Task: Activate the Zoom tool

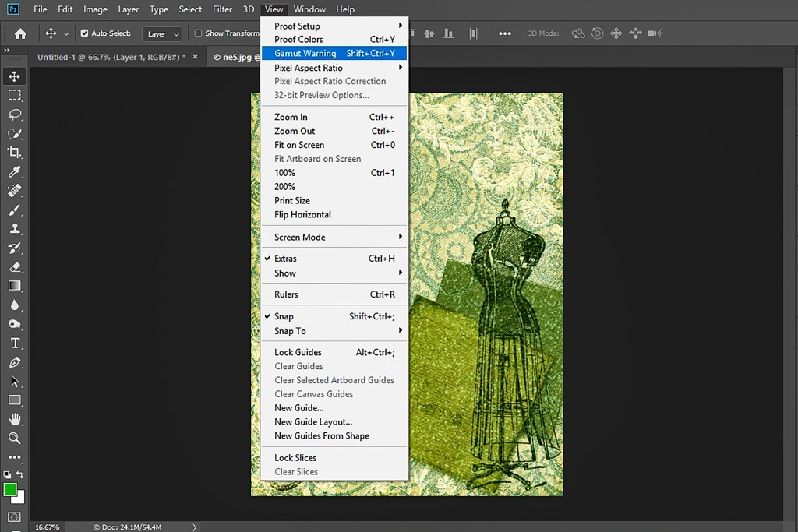Action: tap(14, 439)
